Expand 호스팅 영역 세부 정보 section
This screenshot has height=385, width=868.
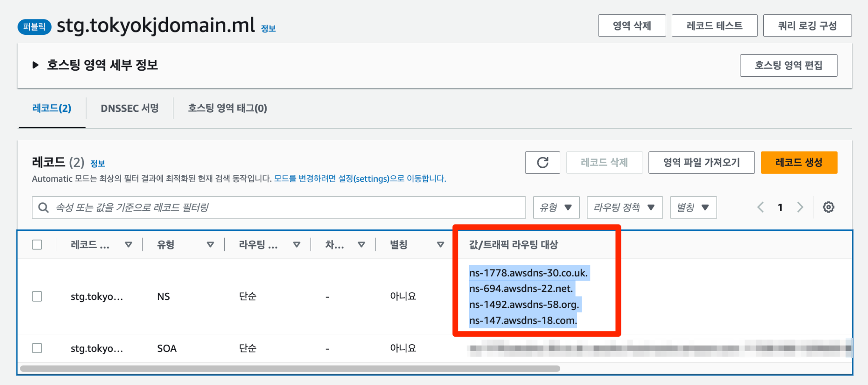click(36, 65)
